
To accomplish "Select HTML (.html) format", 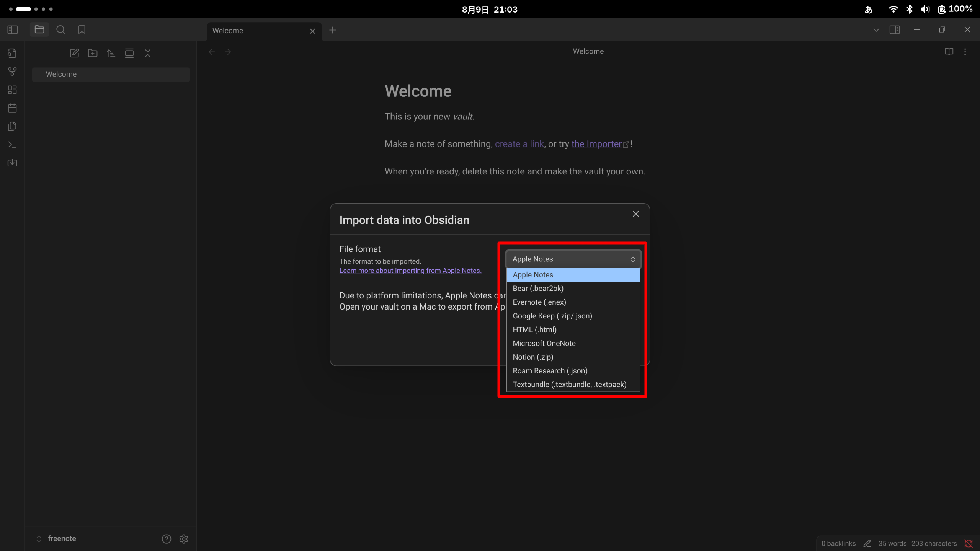I will coord(573,330).
